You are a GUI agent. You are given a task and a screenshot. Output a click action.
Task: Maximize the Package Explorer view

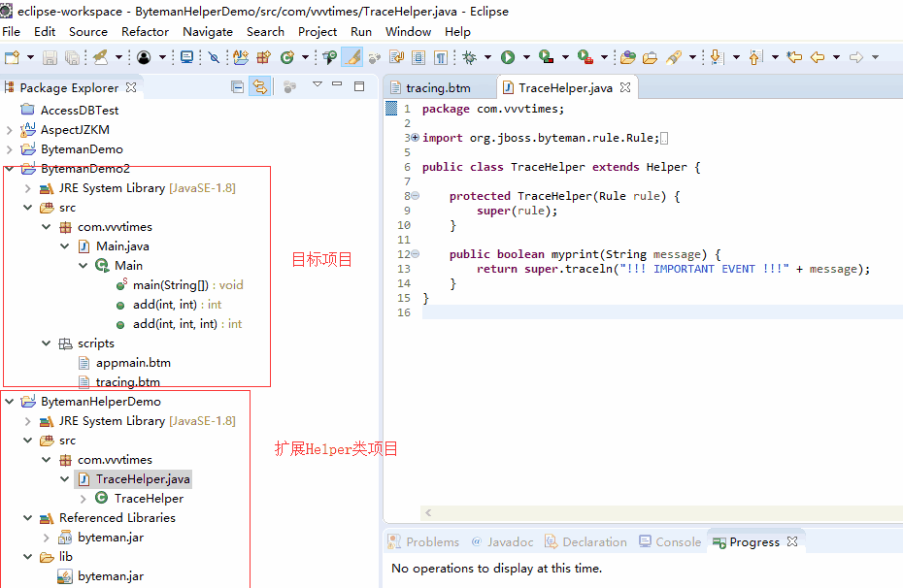click(x=359, y=86)
